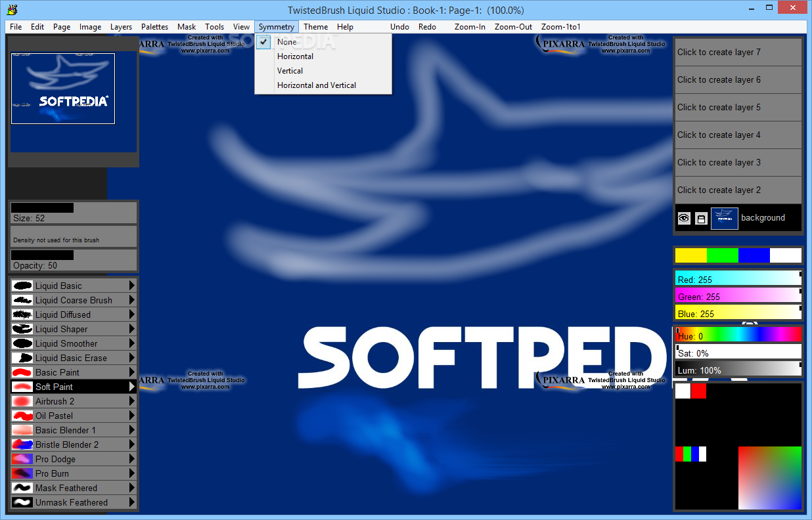
Task: Choose the Liquid Smoother brush icon
Action: pyautogui.click(x=22, y=343)
